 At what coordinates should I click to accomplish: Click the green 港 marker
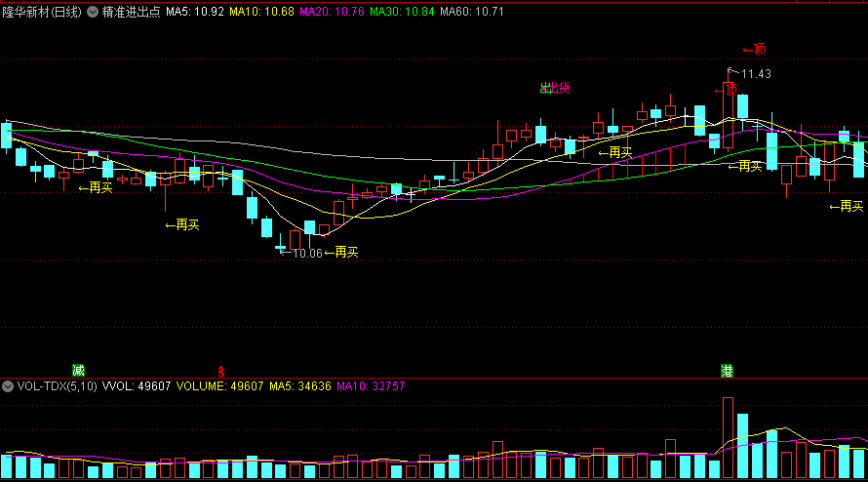click(x=727, y=371)
